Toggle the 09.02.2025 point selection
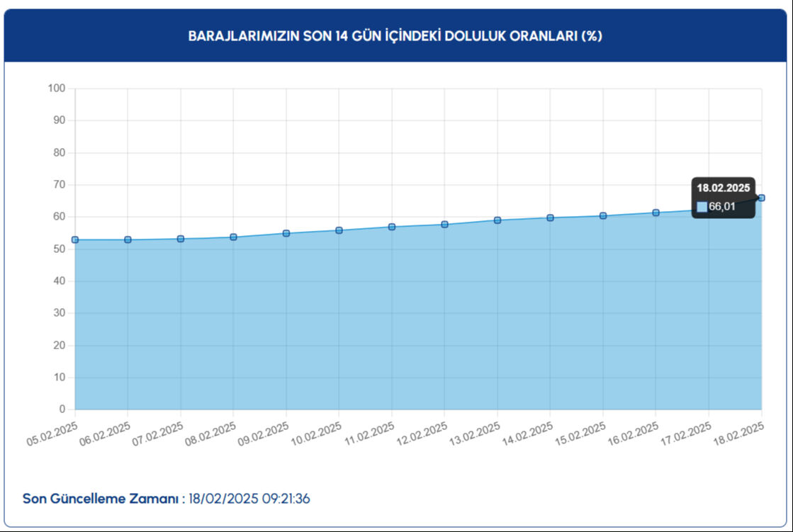 click(286, 232)
